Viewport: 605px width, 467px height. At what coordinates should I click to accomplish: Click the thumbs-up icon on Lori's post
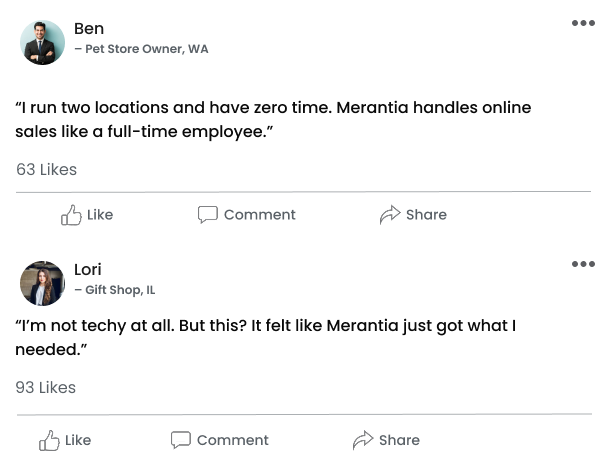pos(49,441)
